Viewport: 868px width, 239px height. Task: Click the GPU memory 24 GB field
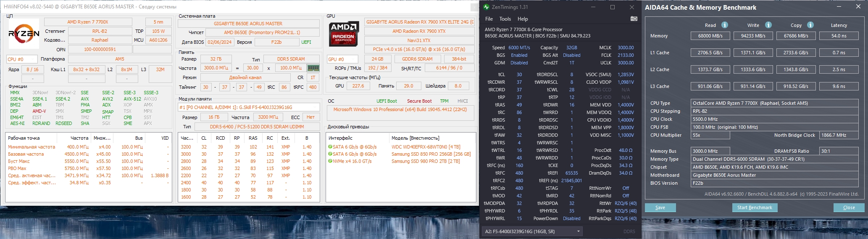(x=377, y=59)
